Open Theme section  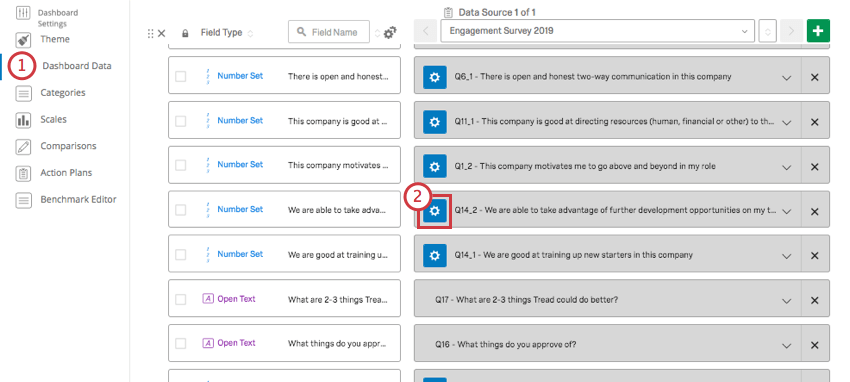coord(55,39)
